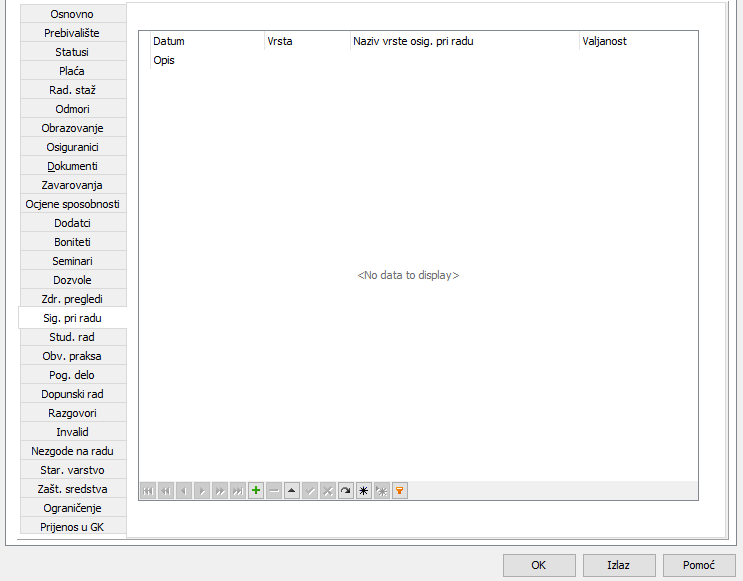Screen dimensions: 743x581
Task: Open help with the Pomoć button
Action: [x=699, y=565]
